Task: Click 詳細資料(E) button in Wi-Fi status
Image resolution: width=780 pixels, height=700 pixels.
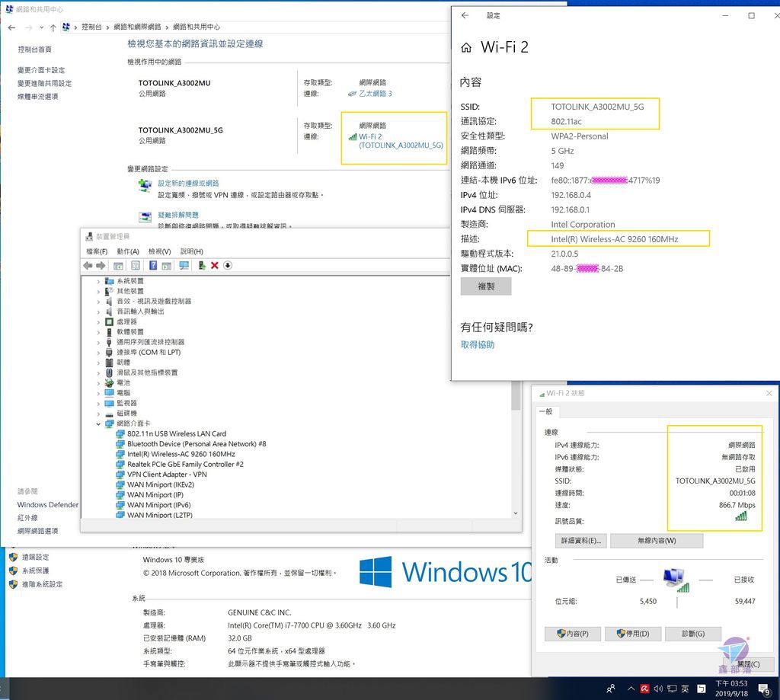Action: [580, 541]
